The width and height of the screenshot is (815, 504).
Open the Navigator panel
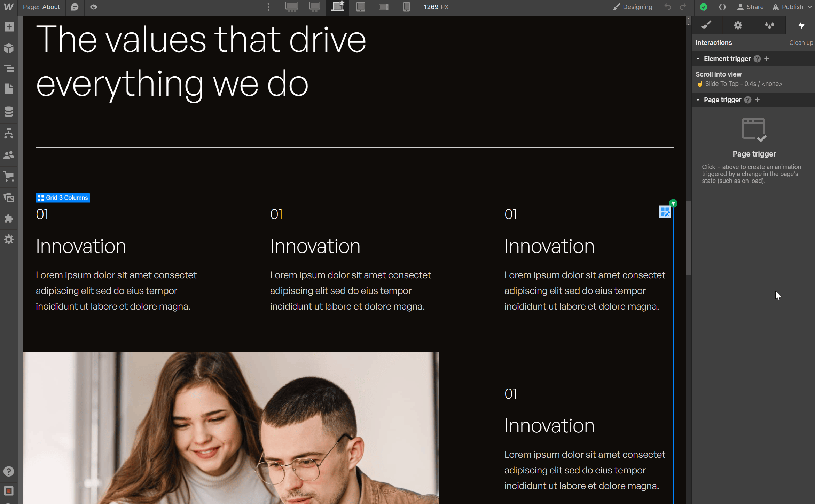click(x=9, y=69)
